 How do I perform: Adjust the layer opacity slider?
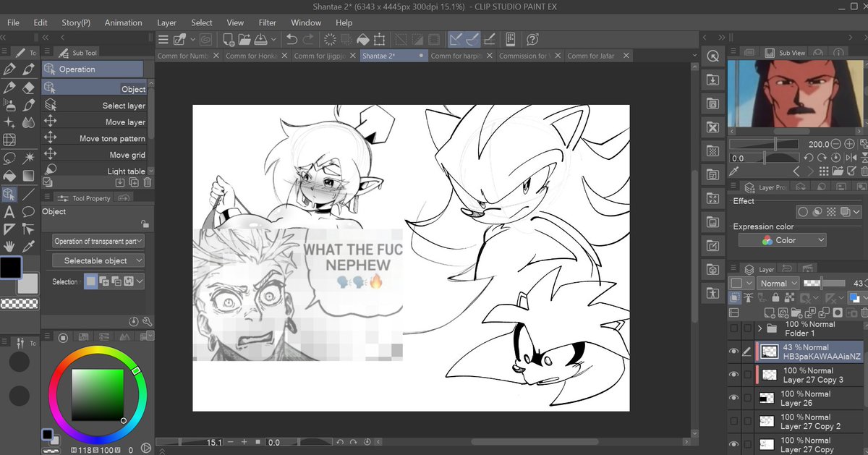click(824, 284)
